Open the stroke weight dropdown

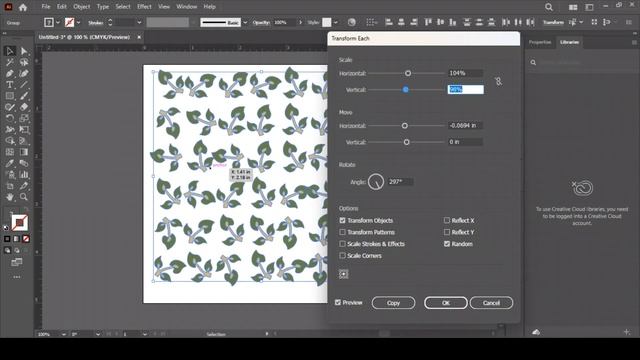click(139, 22)
